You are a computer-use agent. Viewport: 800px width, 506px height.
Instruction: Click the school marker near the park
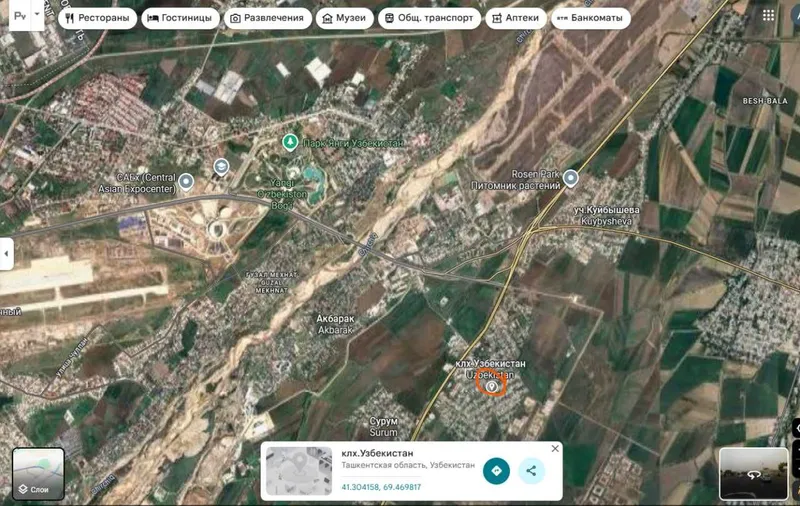pyautogui.click(x=221, y=167)
